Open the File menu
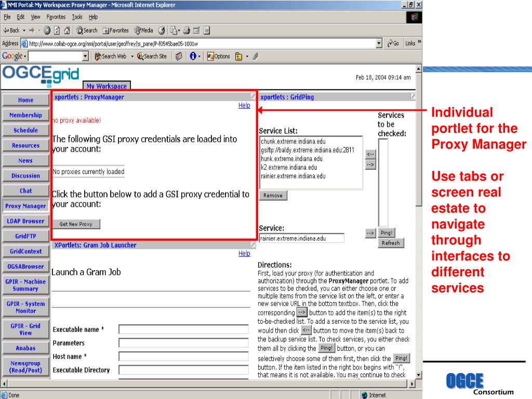Image resolution: width=532 pixels, height=399 pixels. 7,17
